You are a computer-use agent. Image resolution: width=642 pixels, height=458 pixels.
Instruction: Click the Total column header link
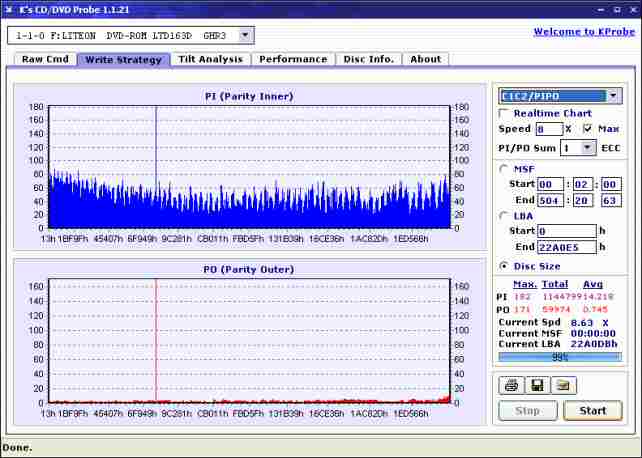pyautogui.click(x=555, y=284)
